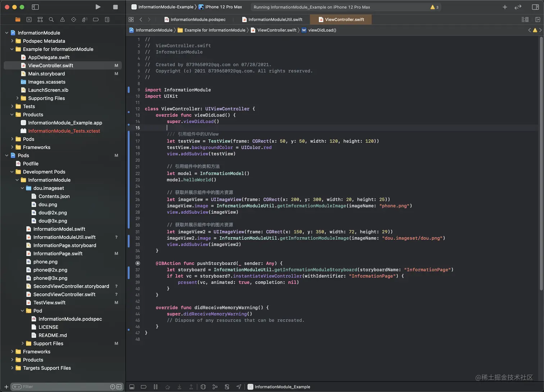Open Environment Overrides

click(227, 387)
